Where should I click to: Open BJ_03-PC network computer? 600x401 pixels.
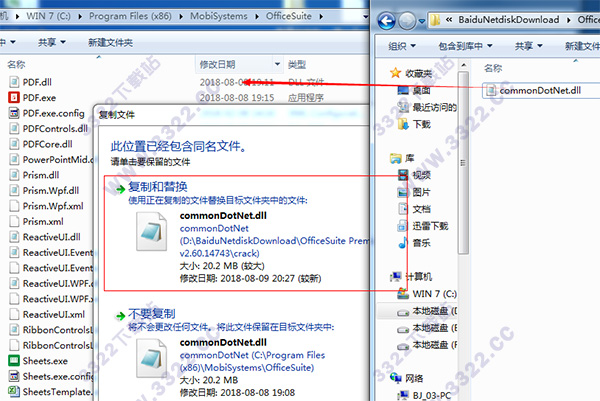coord(424,395)
